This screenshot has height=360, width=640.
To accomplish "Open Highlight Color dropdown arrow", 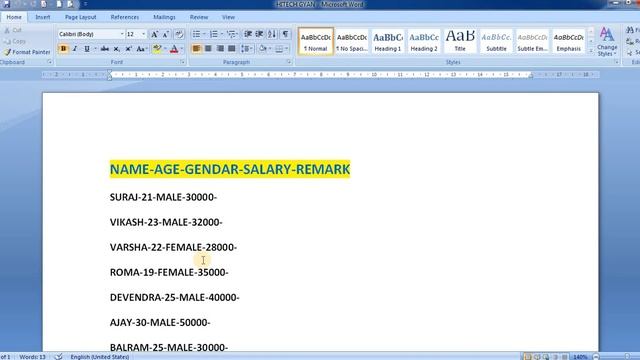I will coord(165,49).
